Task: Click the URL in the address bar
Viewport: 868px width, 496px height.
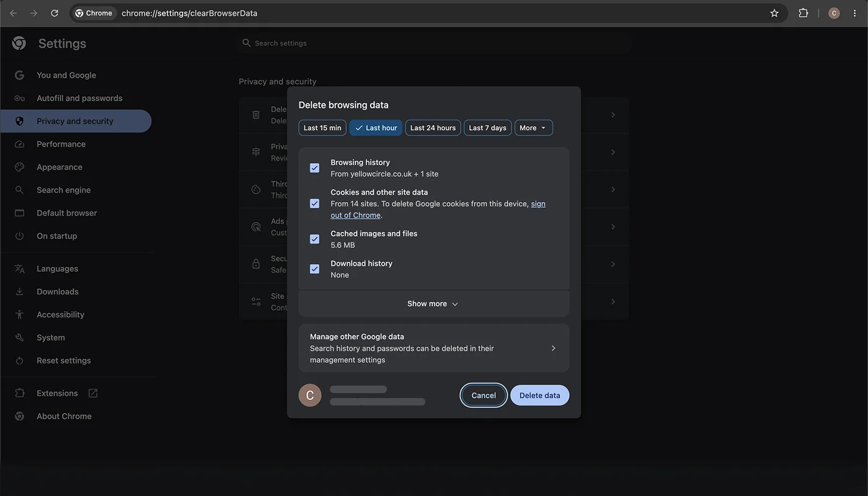Action: (x=189, y=13)
